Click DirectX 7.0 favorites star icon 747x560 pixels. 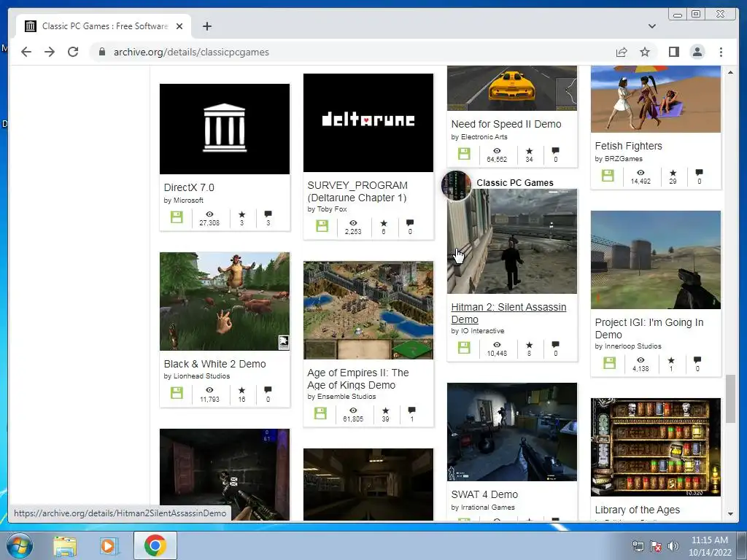[x=241, y=214]
